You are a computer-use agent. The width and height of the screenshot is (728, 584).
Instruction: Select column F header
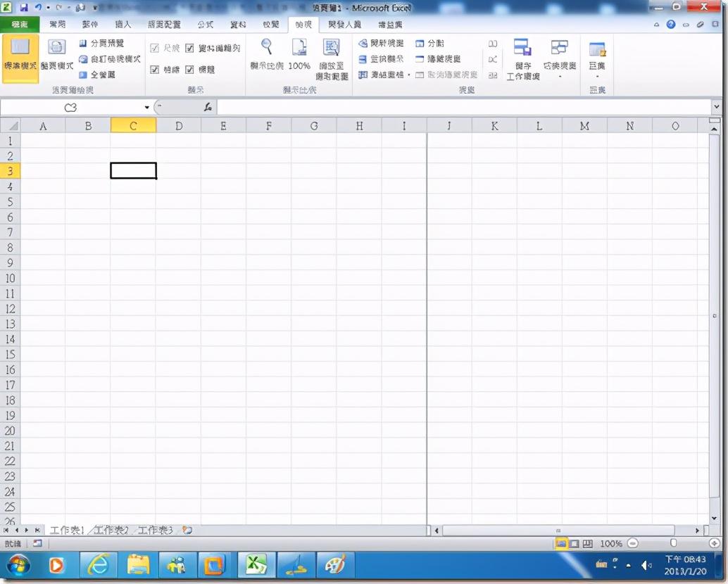click(x=268, y=126)
